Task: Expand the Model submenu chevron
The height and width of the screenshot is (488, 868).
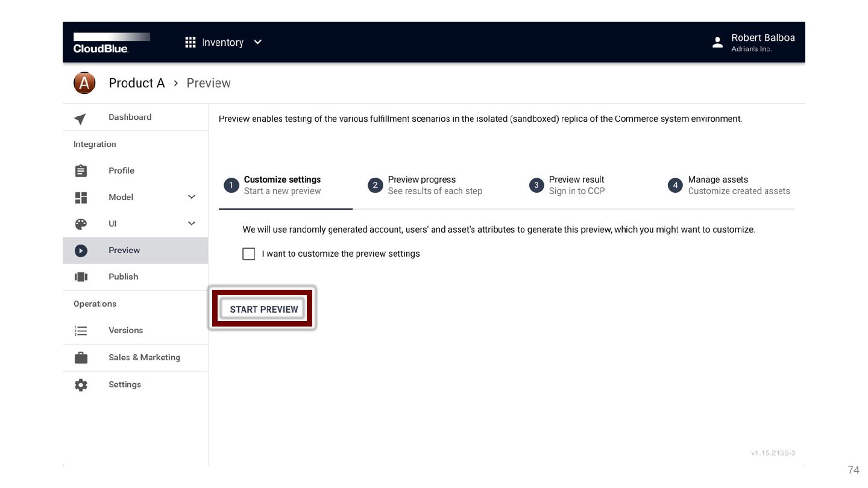Action: coord(192,197)
